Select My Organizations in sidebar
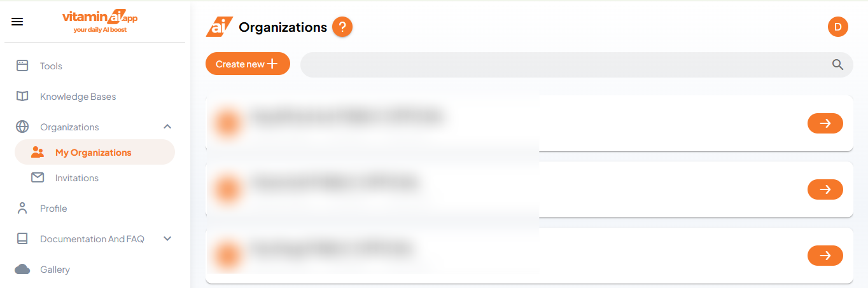Viewport: 868px width, 288px height. point(93,153)
